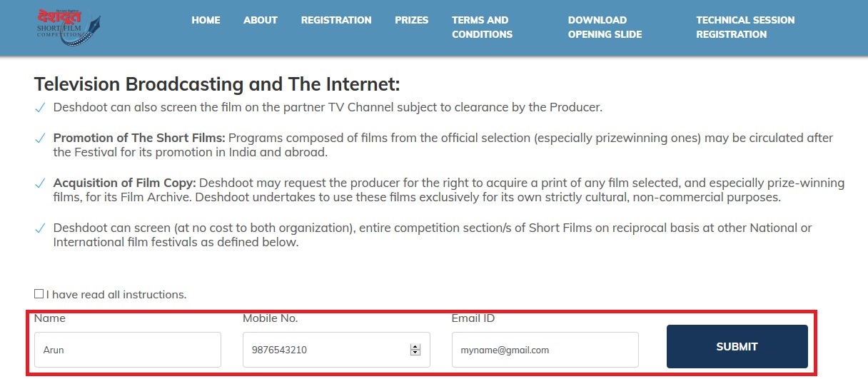
Task: Check 'I have read all instructions' box
Action: [39, 294]
